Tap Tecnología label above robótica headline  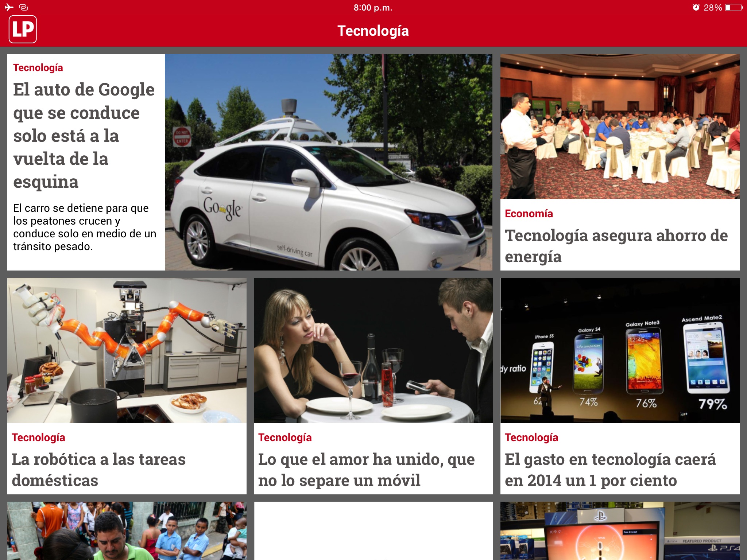pos(38,437)
